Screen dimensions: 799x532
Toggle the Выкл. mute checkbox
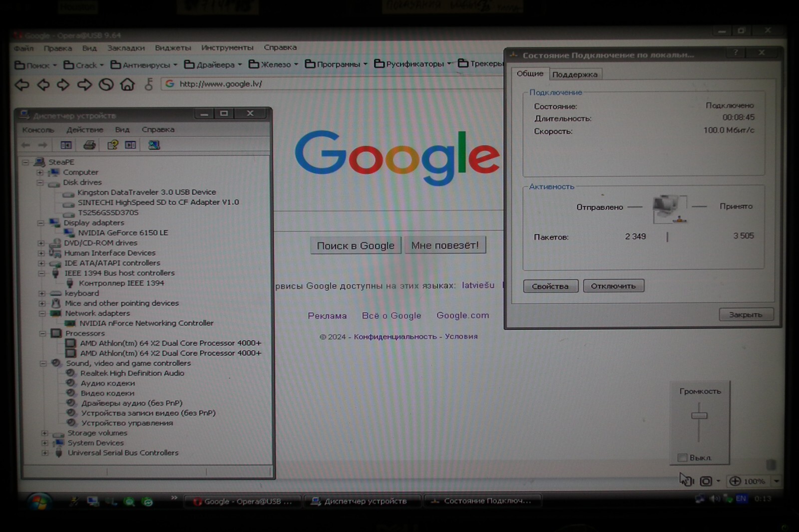click(x=682, y=458)
